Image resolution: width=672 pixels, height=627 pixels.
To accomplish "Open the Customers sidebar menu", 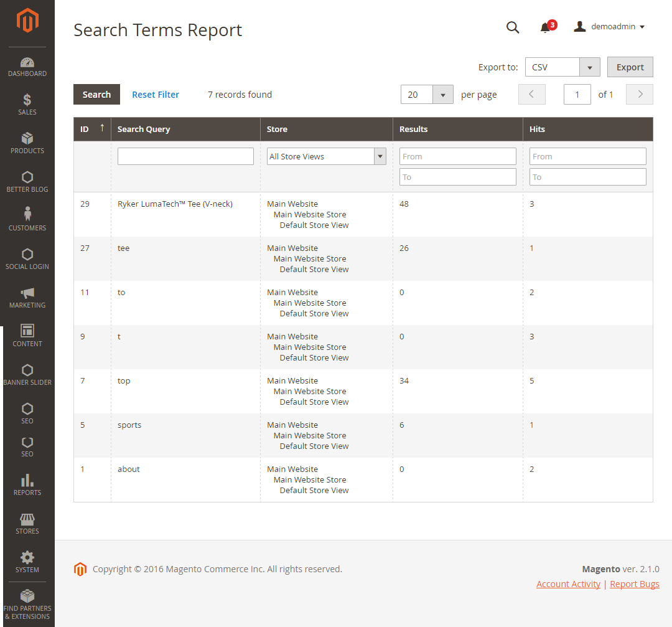I will pyautogui.click(x=27, y=219).
